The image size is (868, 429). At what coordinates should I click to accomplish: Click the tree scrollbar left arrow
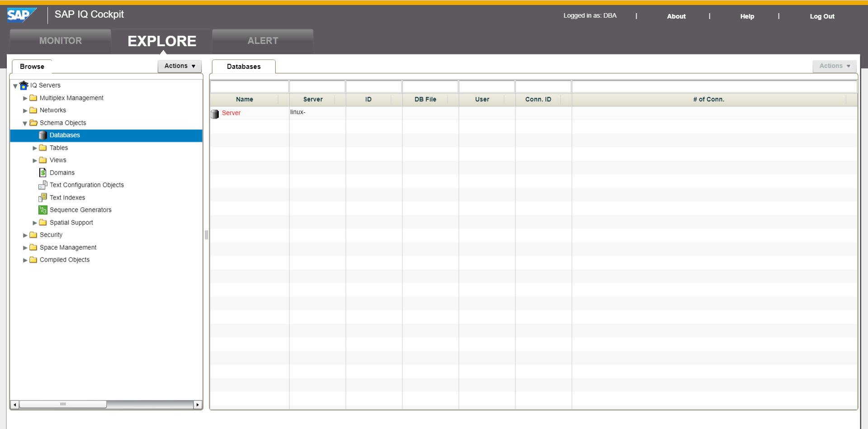tap(15, 405)
